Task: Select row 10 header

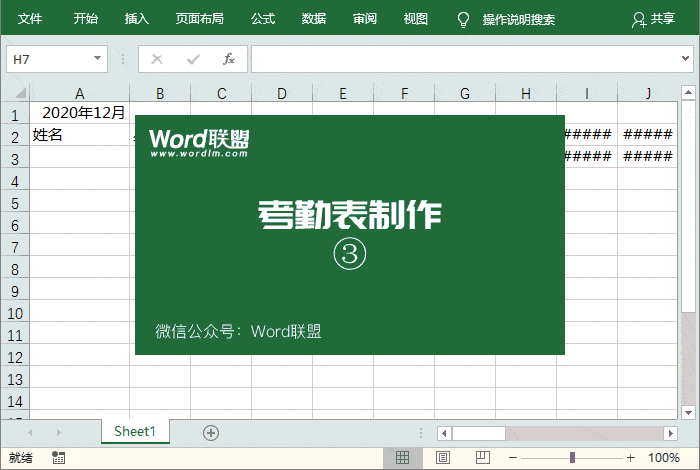Action: (x=15, y=313)
